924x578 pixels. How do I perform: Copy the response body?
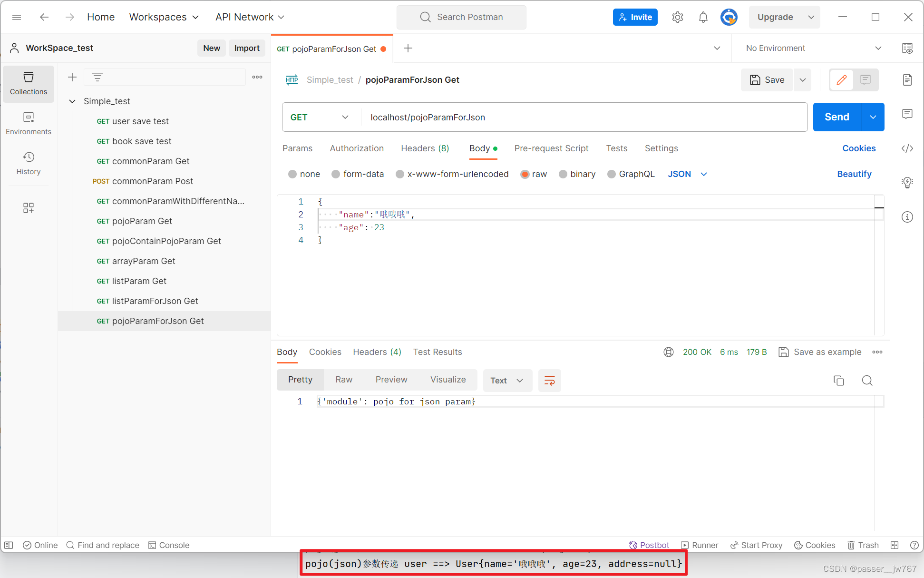pos(839,381)
